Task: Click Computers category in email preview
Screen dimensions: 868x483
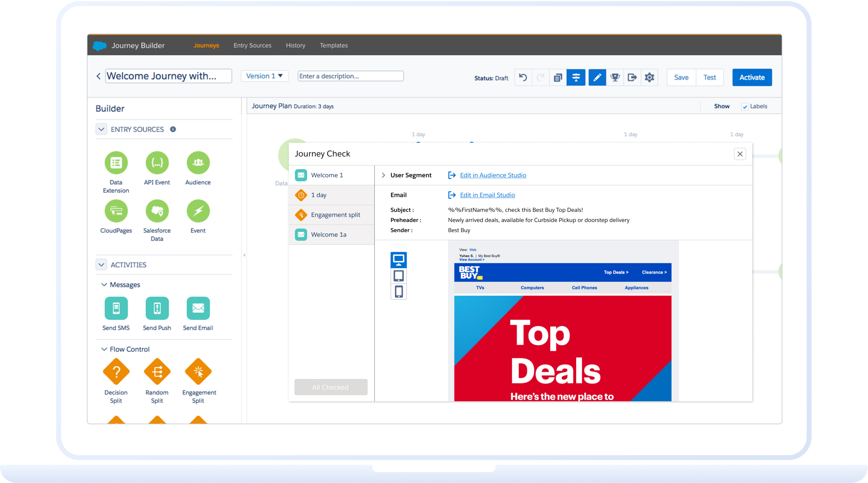Action: [x=532, y=288]
